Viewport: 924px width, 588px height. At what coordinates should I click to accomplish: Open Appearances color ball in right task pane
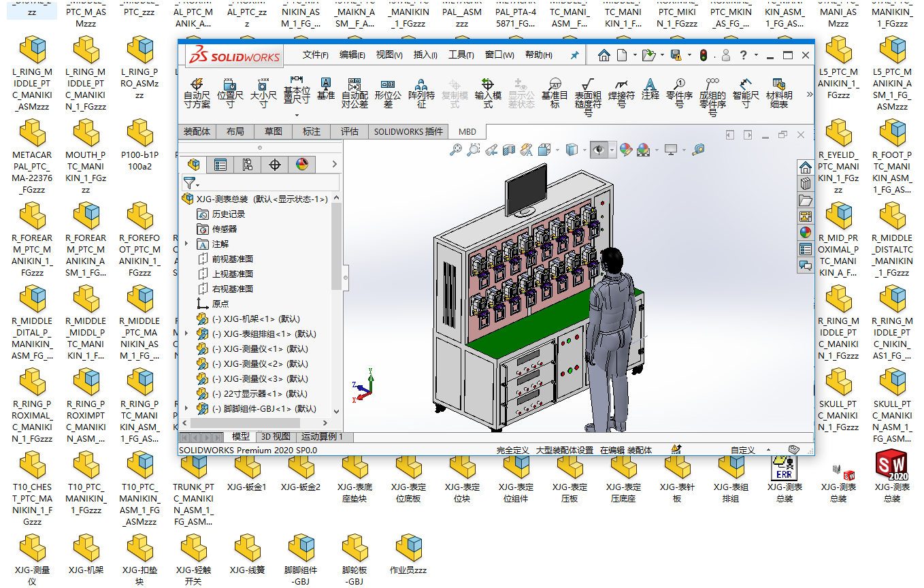point(806,232)
